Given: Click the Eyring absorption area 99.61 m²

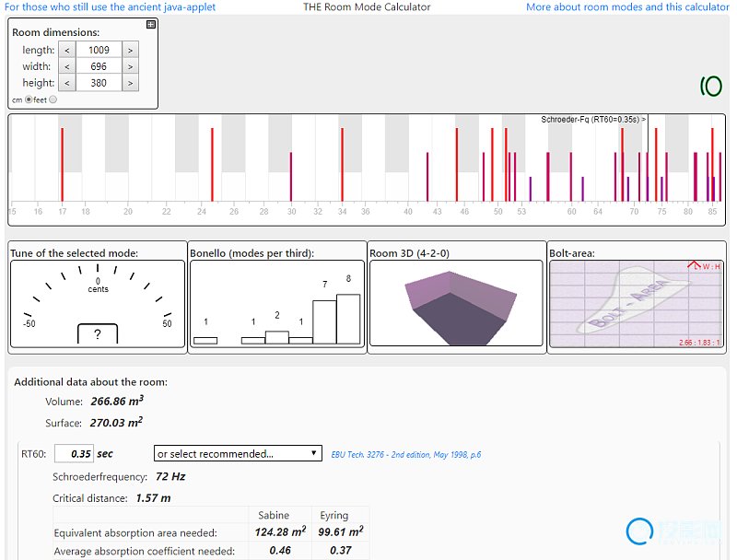Looking at the screenshot, I should 341,531.
